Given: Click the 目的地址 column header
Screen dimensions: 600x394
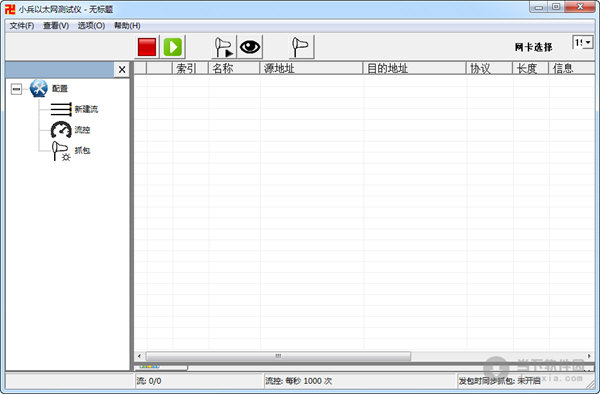Looking at the screenshot, I should pyautogui.click(x=414, y=68).
